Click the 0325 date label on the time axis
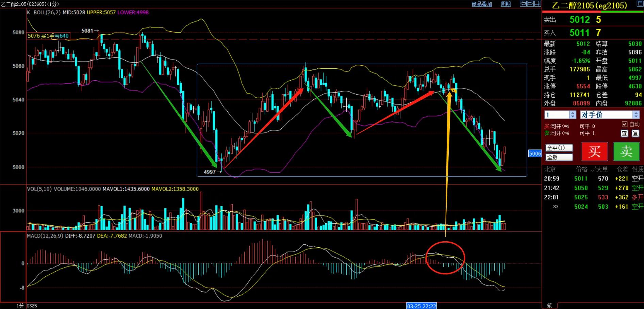The image size is (644, 309). pos(32,306)
